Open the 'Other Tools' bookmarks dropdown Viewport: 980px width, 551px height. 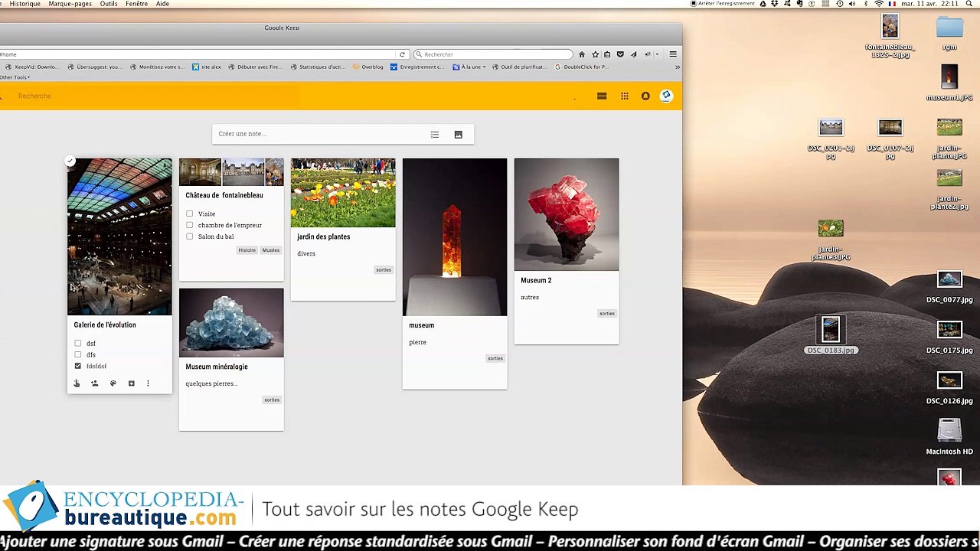[15, 77]
